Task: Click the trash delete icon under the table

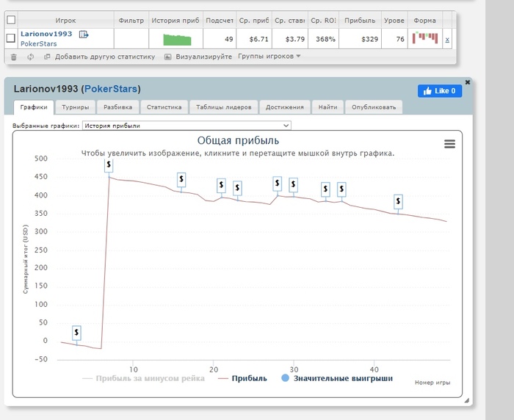Action: (x=13, y=57)
